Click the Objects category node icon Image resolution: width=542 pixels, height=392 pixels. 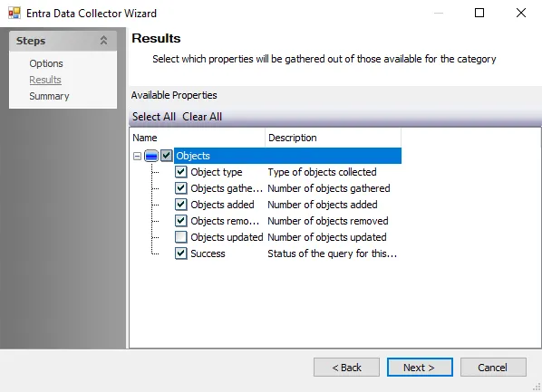[x=151, y=156]
